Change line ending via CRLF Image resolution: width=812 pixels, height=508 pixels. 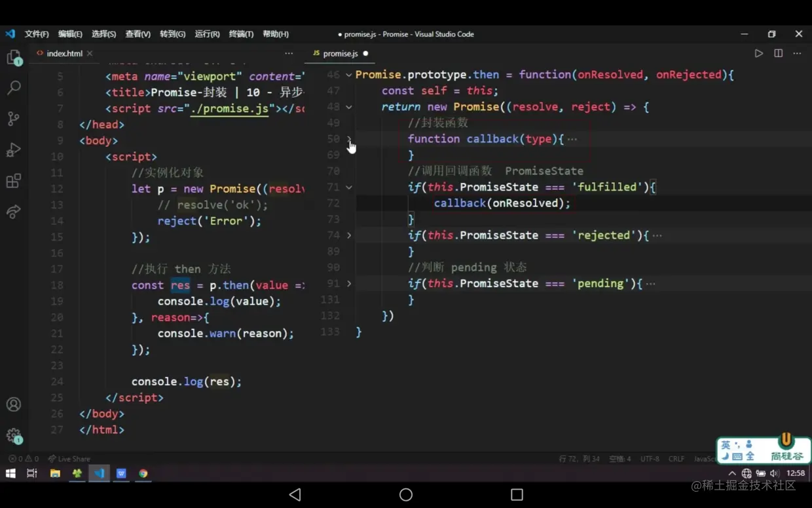[x=676, y=459]
